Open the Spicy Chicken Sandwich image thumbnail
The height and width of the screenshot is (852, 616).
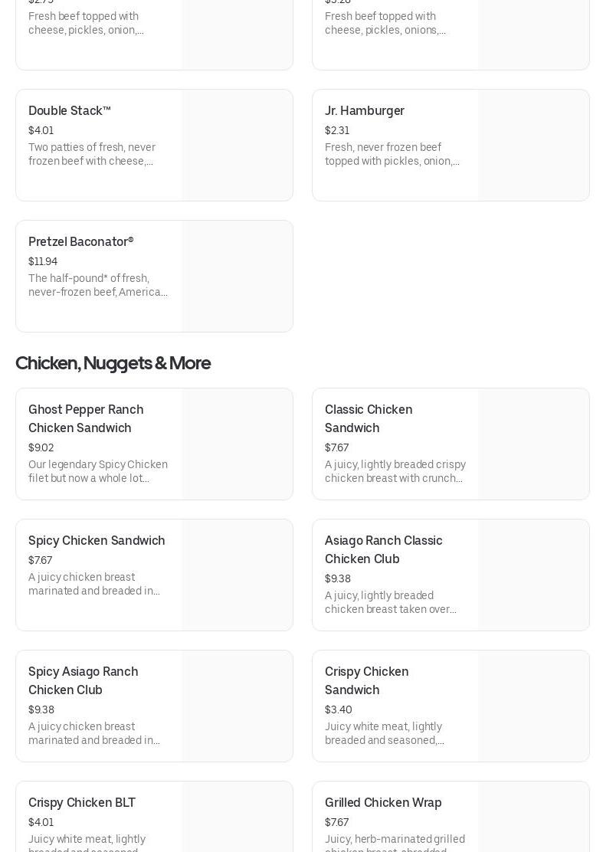237,575
